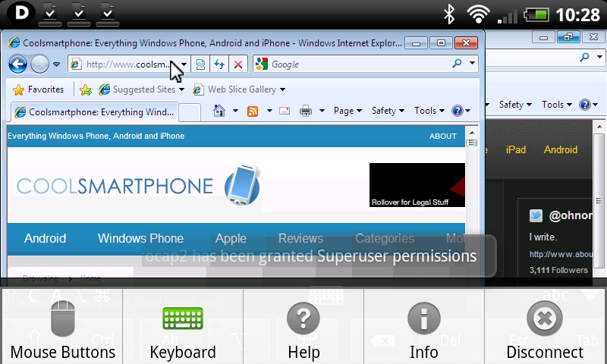The height and width of the screenshot is (364, 607).
Task: Open the Android link in background page
Action: point(560,149)
